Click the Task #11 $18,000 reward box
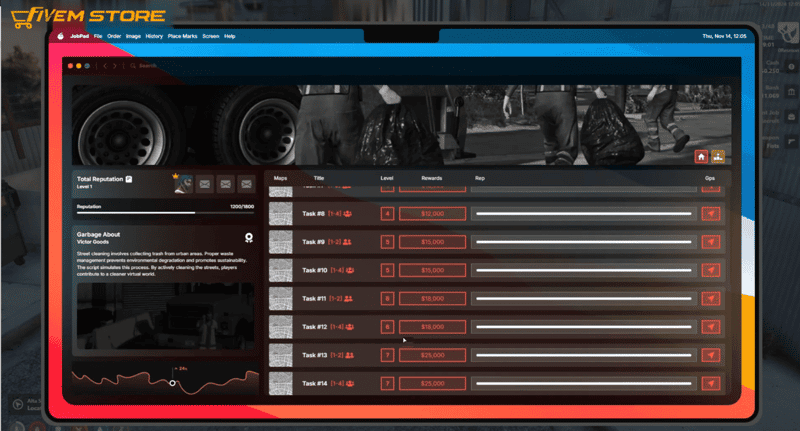The width and height of the screenshot is (800, 431). pyautogui.click(x=433, y=298)
